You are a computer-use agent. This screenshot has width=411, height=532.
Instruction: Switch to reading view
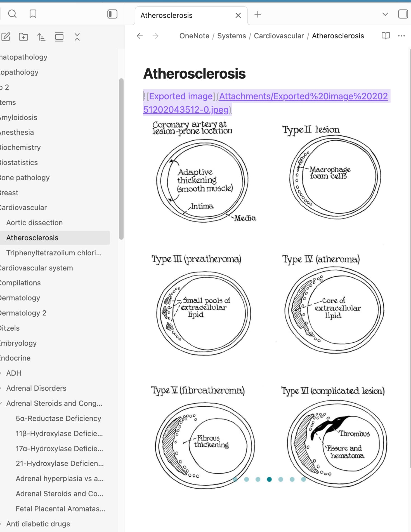pyautogui.click(x=386, y=36)
